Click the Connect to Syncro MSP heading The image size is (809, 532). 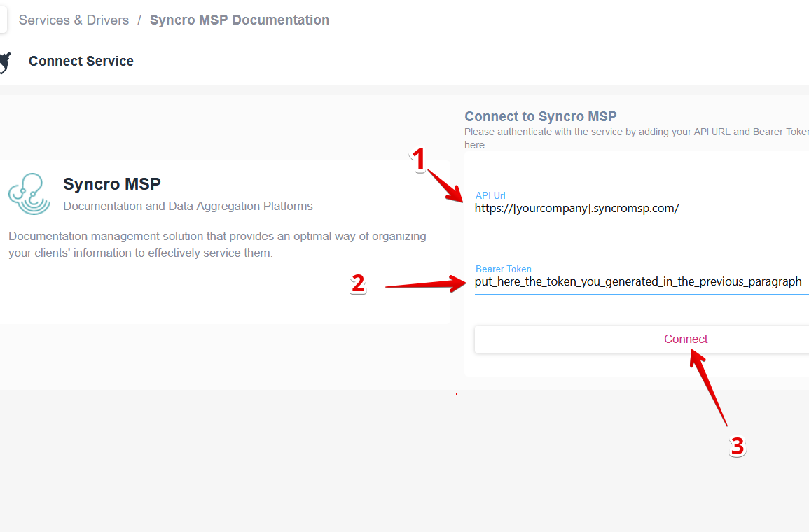click(541, 116)
